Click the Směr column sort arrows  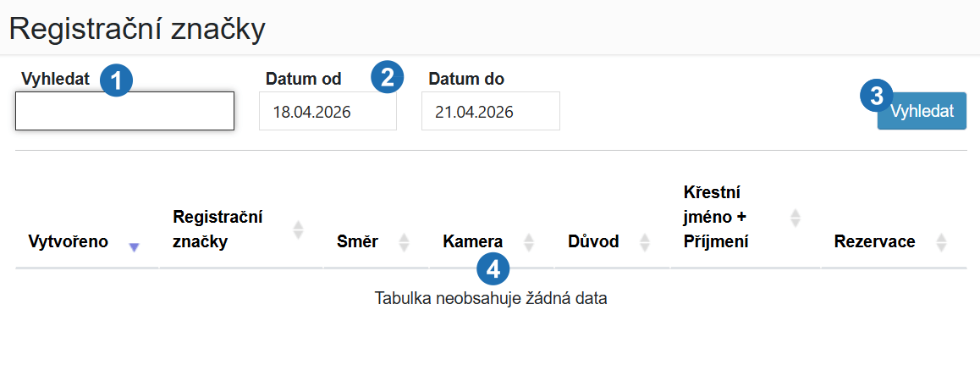point(404,242)
